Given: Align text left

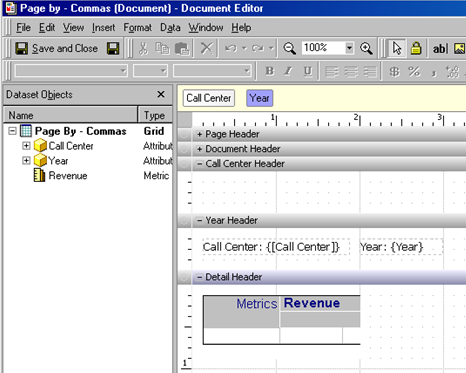Looking at the screenshot, I should [x=332, y=72].
